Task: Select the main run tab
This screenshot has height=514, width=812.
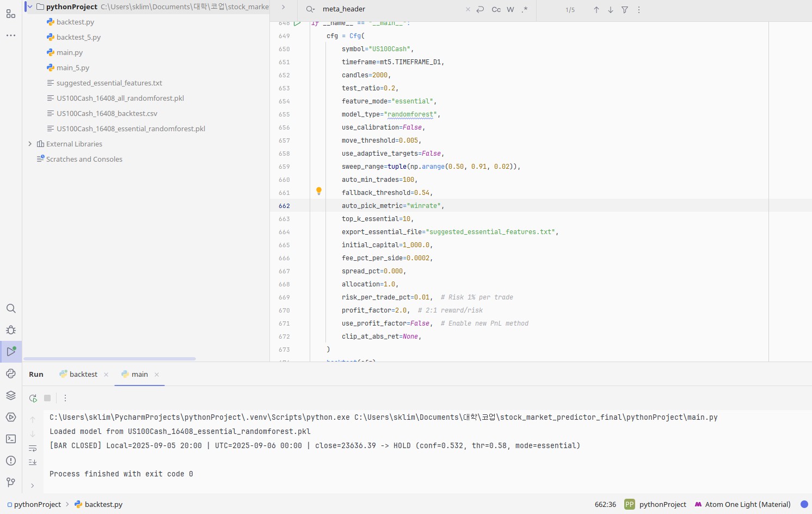Action: 139,374
